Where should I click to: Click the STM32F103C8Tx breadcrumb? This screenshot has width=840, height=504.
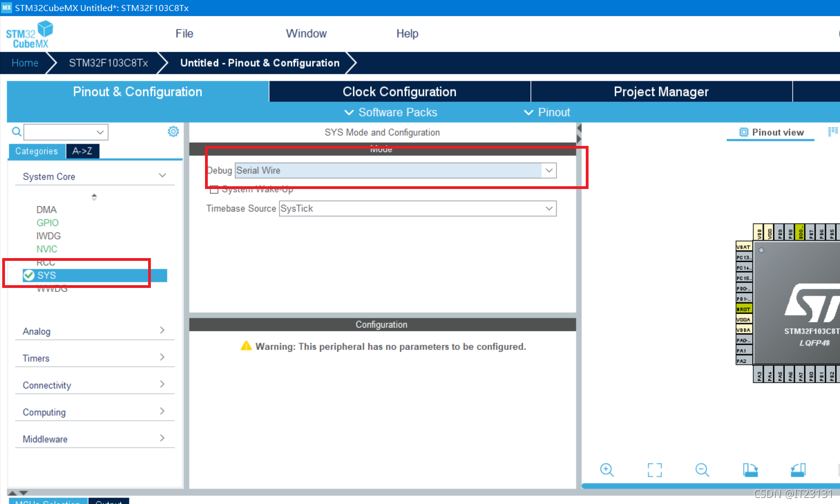tap(108, 63)
